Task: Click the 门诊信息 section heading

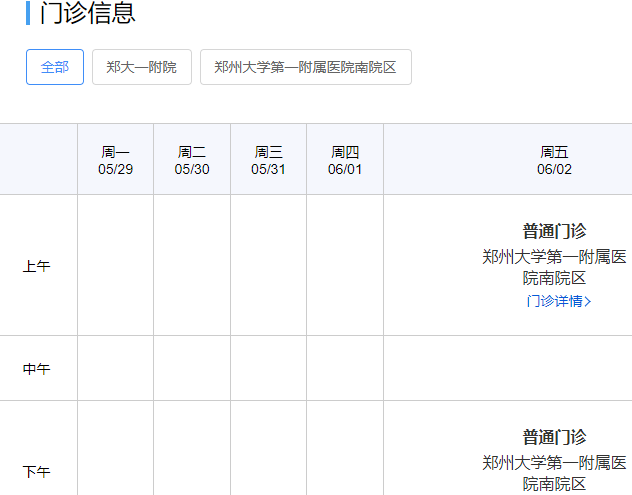Action: click(x=87, y=13)
